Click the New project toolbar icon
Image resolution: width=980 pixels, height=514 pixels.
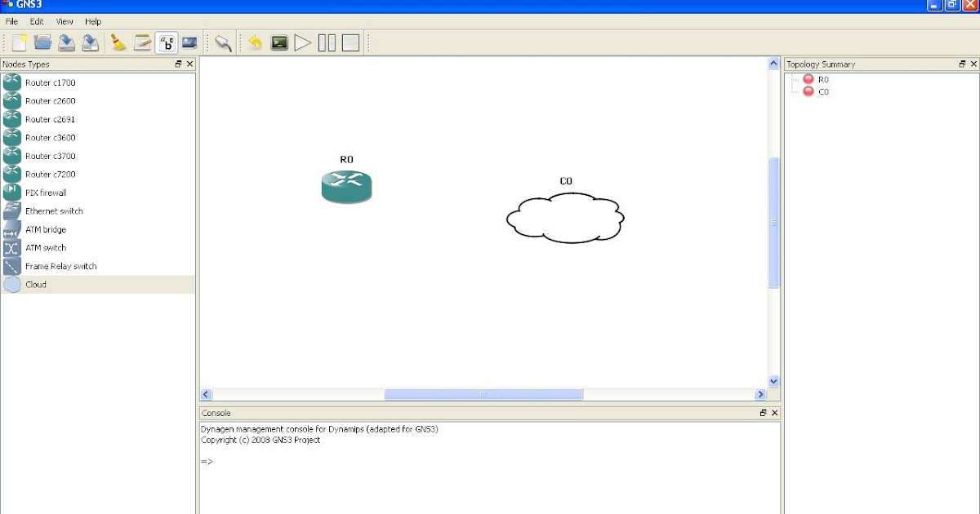tap(20, 42)
